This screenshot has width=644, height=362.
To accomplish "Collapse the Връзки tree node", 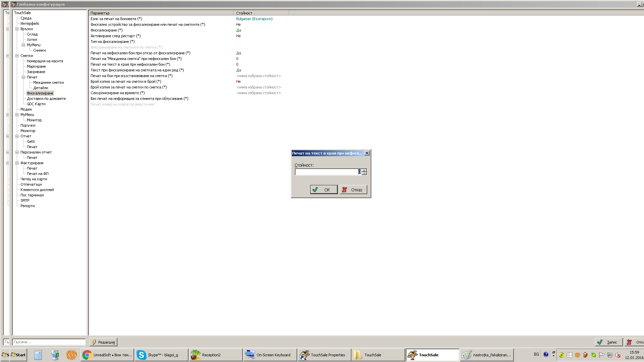I will 17,29.
